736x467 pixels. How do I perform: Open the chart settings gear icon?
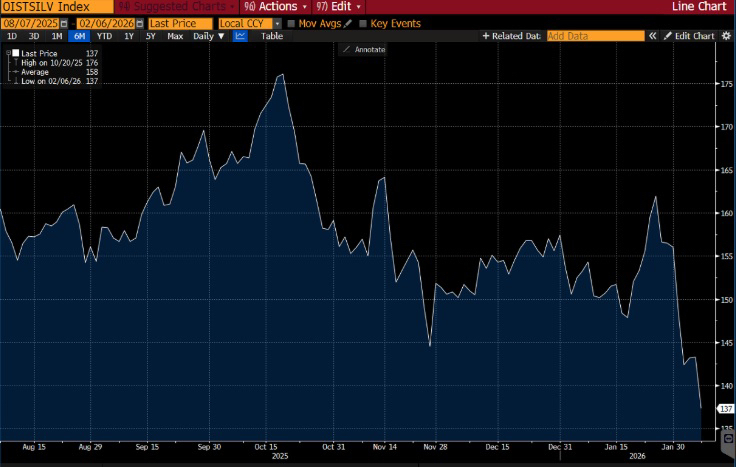coord(726,36)
